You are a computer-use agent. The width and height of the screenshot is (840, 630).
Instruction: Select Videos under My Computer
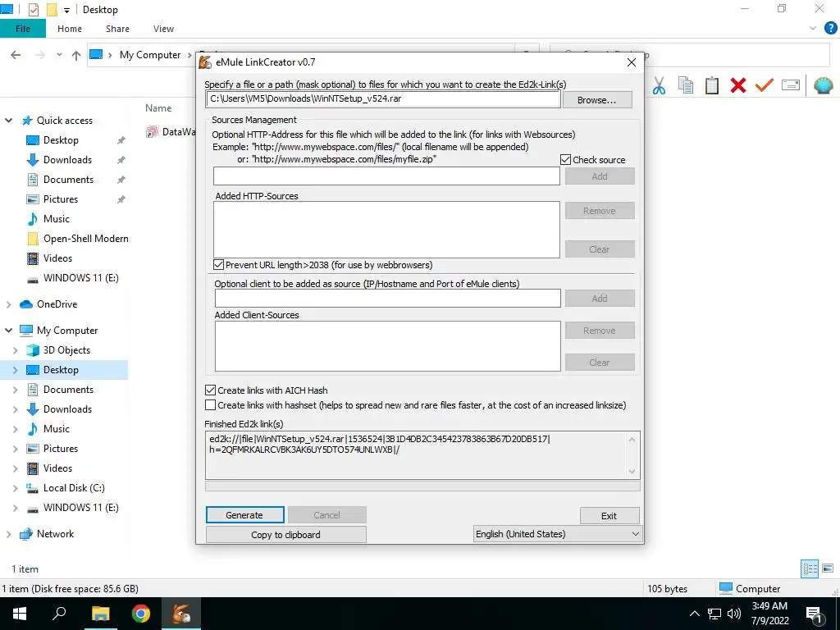[57, 468]
